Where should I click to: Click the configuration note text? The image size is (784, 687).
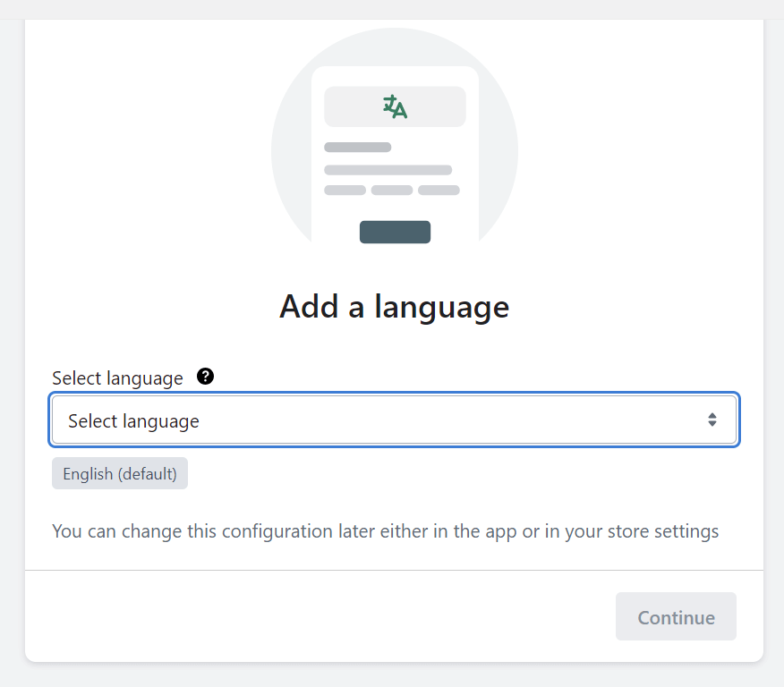coord(385,531)
